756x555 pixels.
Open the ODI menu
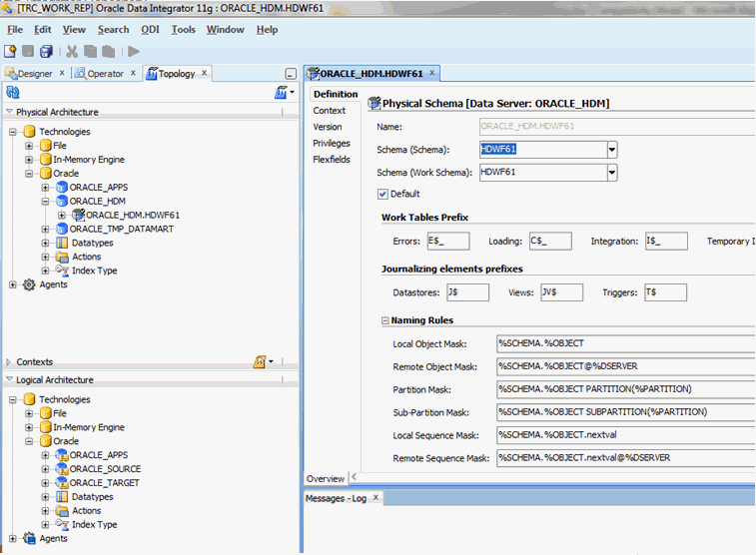coord(149,29)
